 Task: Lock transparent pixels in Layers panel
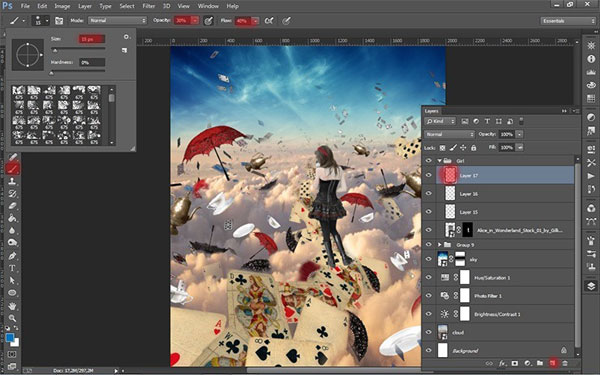(x=443, y=148)
